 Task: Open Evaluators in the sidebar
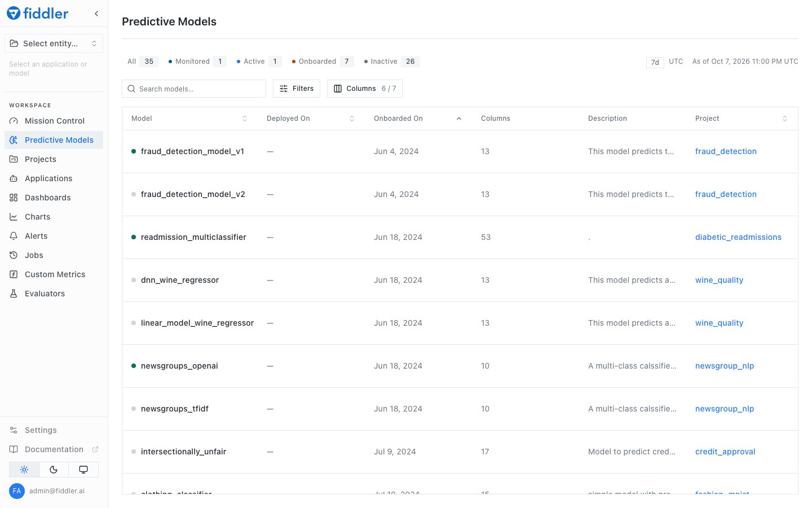click(x=54, y=294)
